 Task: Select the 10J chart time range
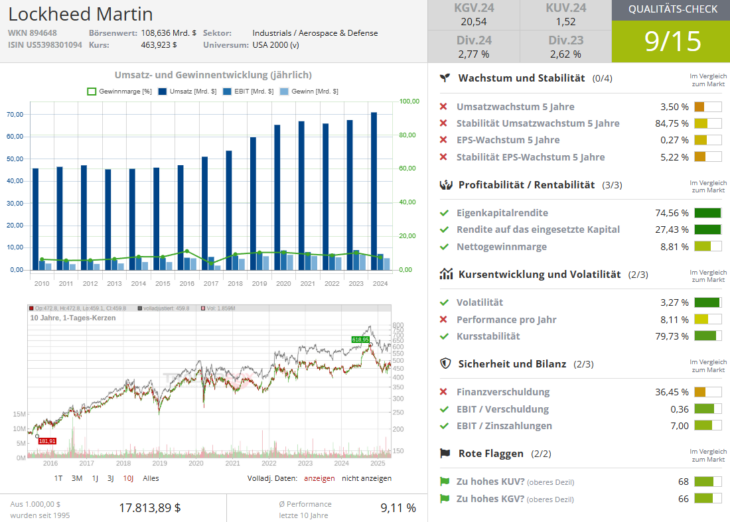(128, 478)
